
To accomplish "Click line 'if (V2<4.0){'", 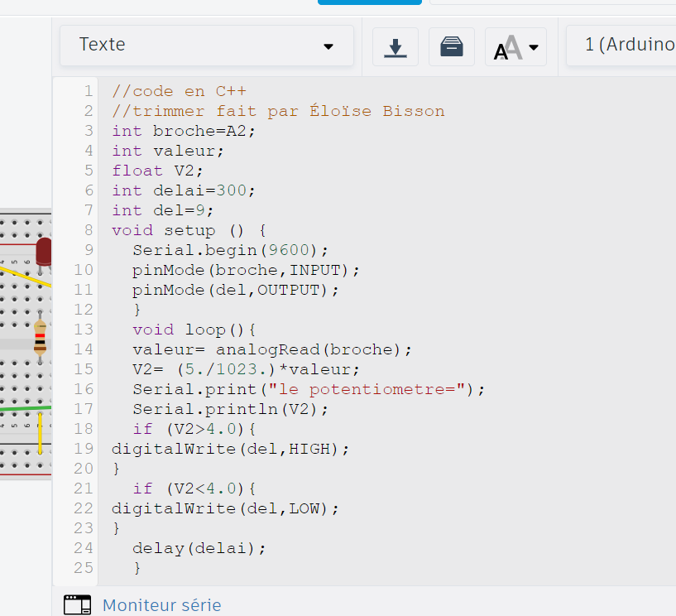I will (194, 488).
